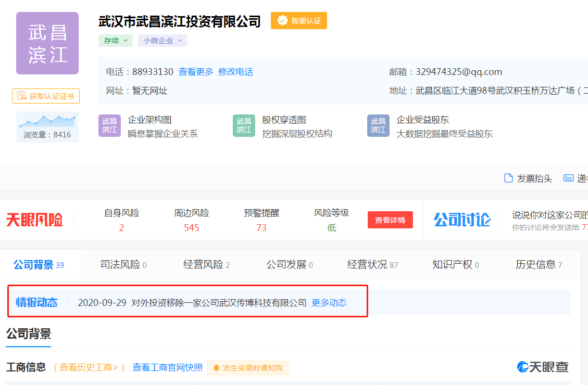
Task: Click the 查看历史工商 link
Action: tap(89, 367)
